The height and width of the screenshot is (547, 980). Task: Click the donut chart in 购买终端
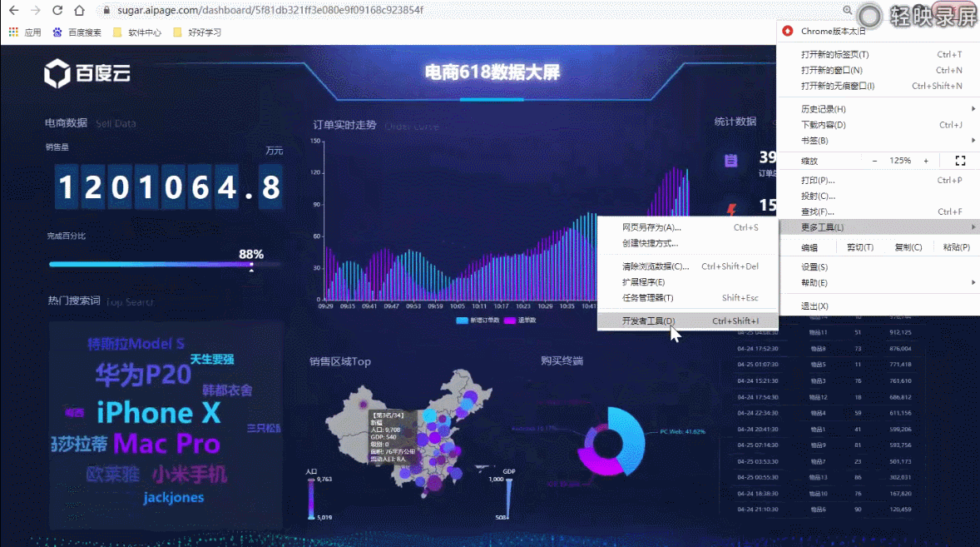(611, 442)
